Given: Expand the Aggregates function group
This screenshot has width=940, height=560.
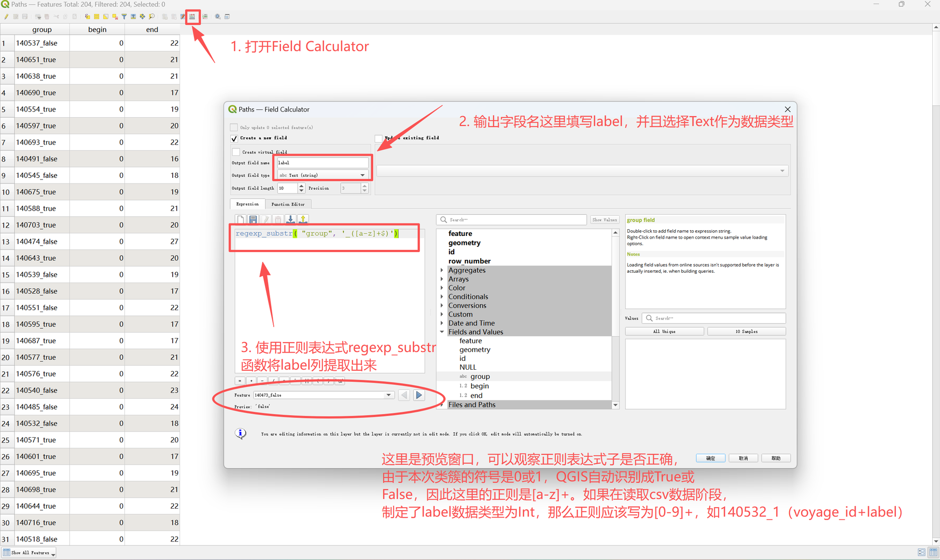Looking at the screenshot, I should click(x=442, y=270).
